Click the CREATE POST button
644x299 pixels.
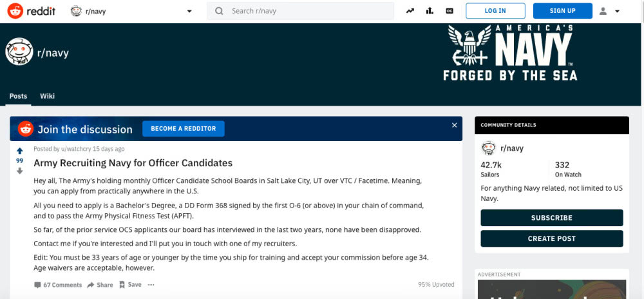pyautogui.click(x=552, y=238)
